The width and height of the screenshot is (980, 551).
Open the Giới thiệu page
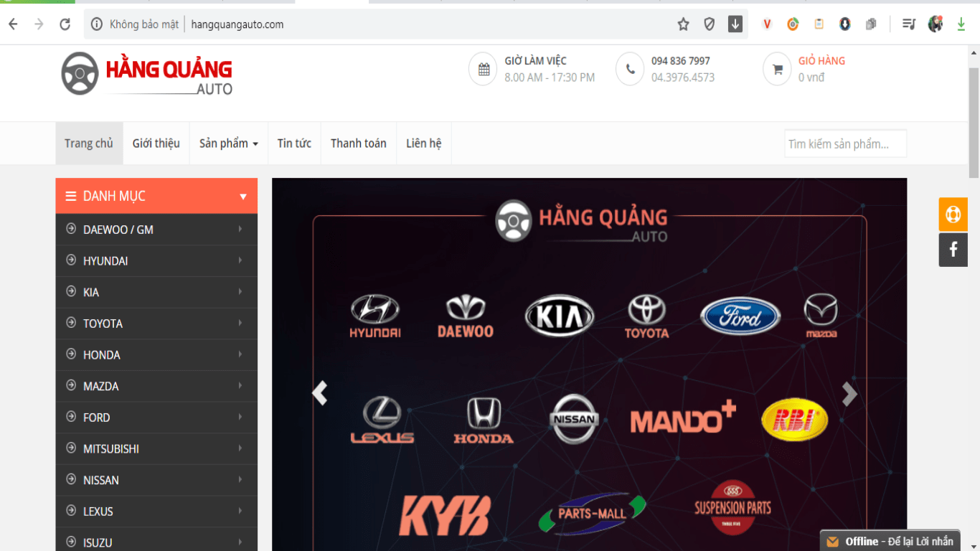pyautogui.click(x=156, y=143)
